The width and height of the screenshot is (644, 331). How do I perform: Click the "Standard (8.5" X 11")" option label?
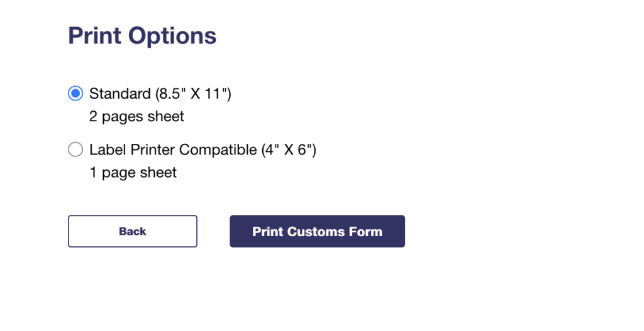tap(160, 94)
